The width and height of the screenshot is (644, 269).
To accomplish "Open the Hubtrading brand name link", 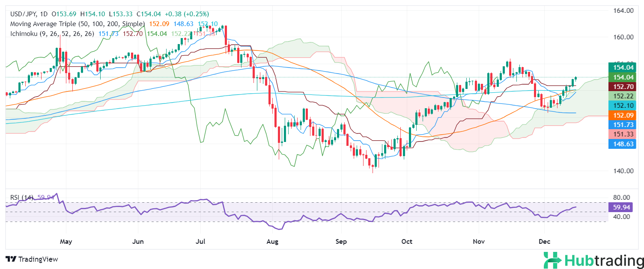I will click(x=604, y=260).
